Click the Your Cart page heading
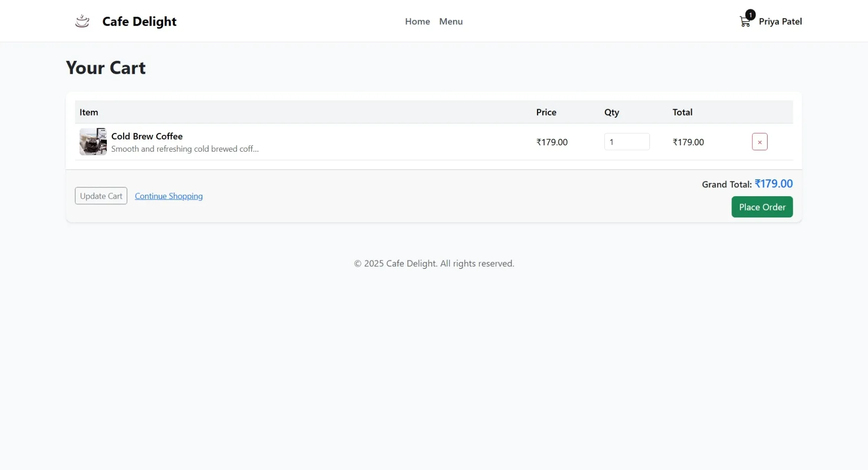The height and width of the screenshot is (470, 868). pyautogui.click(x=106, y=67)
